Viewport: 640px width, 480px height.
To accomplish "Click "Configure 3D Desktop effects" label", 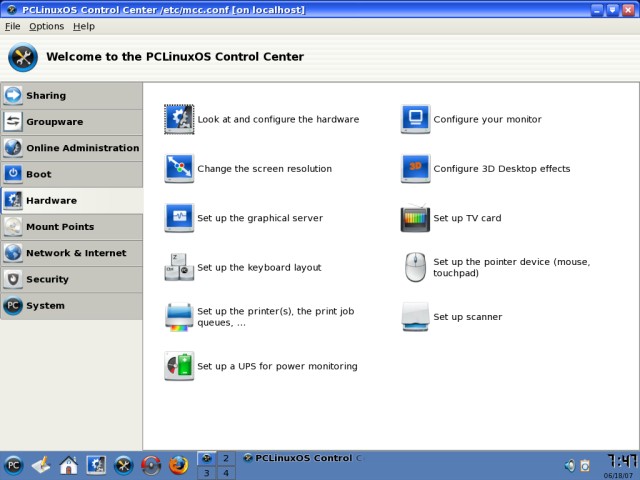I will (502, 169).
